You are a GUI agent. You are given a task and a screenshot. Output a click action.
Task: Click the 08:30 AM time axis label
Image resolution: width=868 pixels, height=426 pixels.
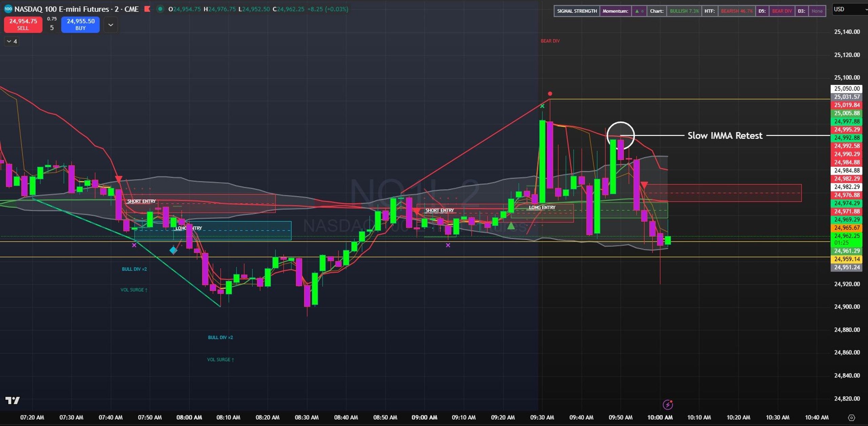(307, 418)
